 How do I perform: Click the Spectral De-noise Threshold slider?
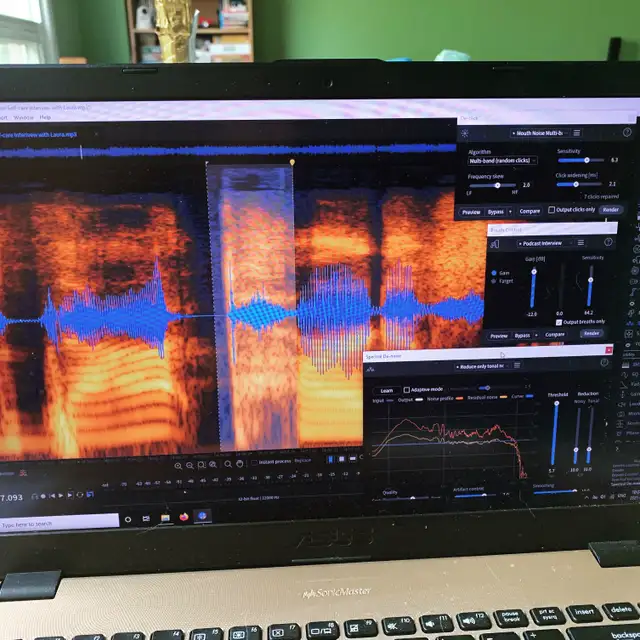[555, 434]
